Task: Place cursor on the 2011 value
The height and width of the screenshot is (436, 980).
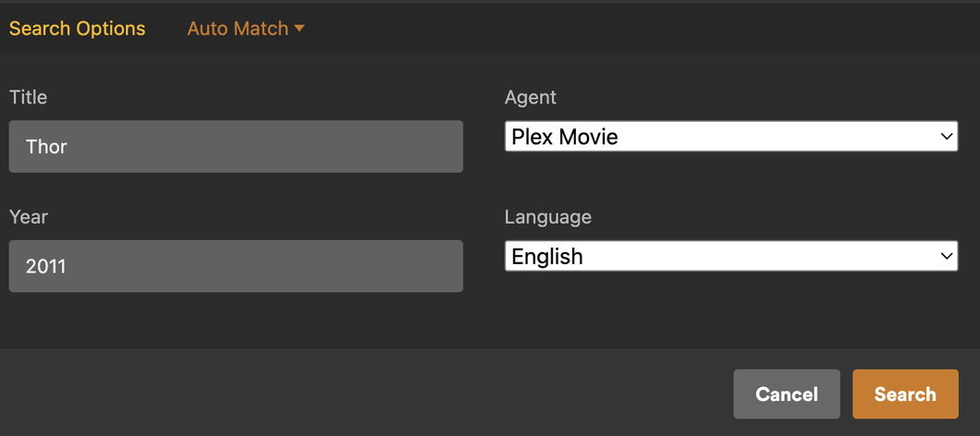Action: (46, 267)
